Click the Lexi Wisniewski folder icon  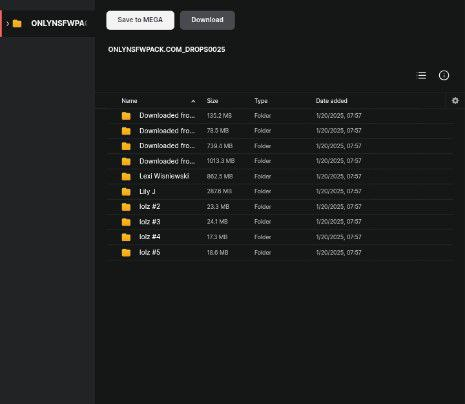tap(126, 176)
